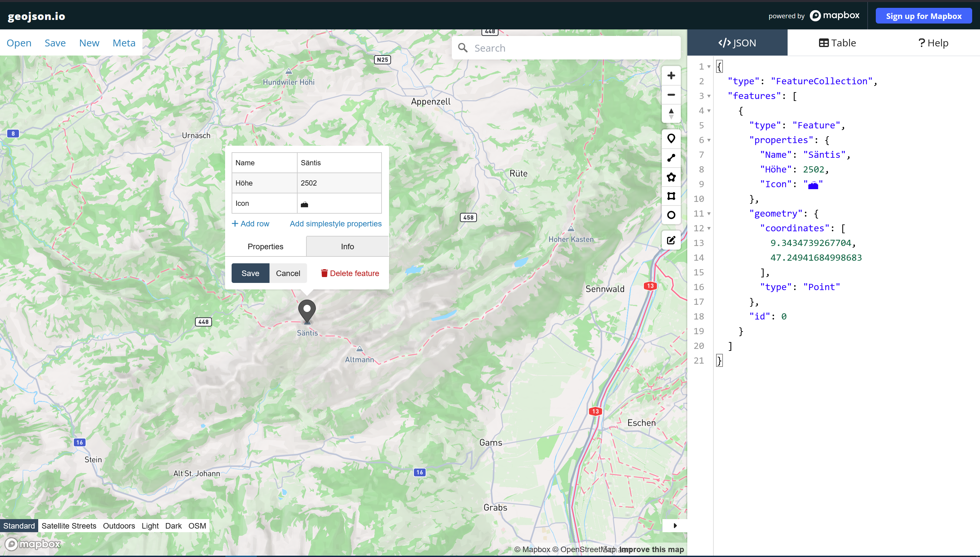980x557 pixels.
Task: Enable the Dark basemap style
Action: click(173, 526)
